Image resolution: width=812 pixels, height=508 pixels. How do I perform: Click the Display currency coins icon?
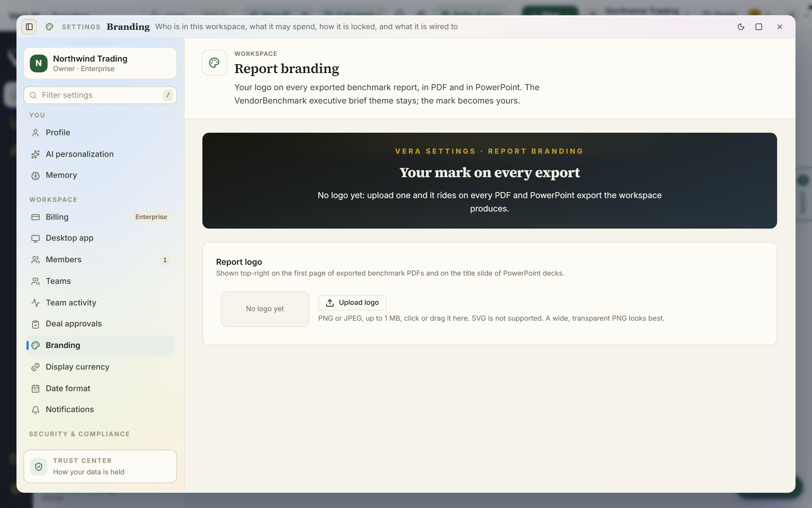tap(36, 367)
